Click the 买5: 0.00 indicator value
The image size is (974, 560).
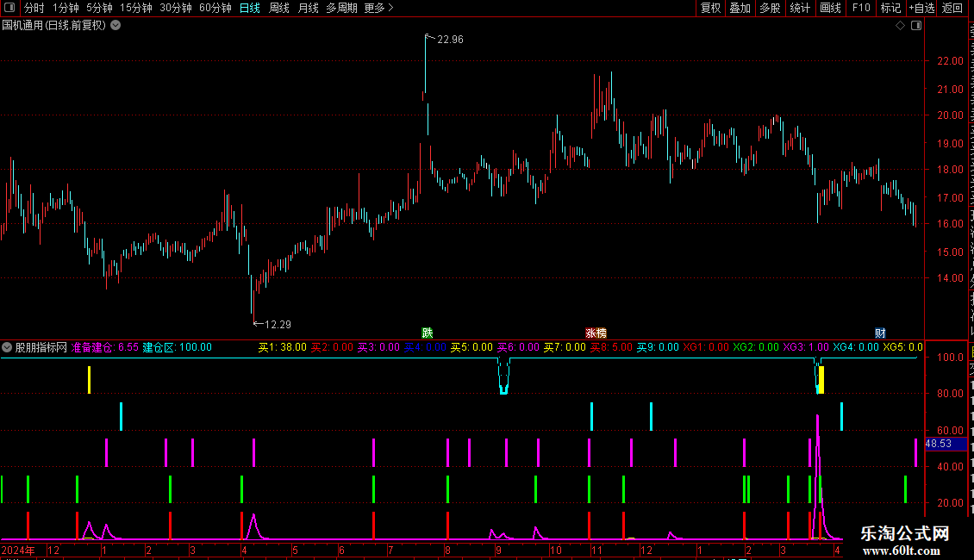(471, 348)
